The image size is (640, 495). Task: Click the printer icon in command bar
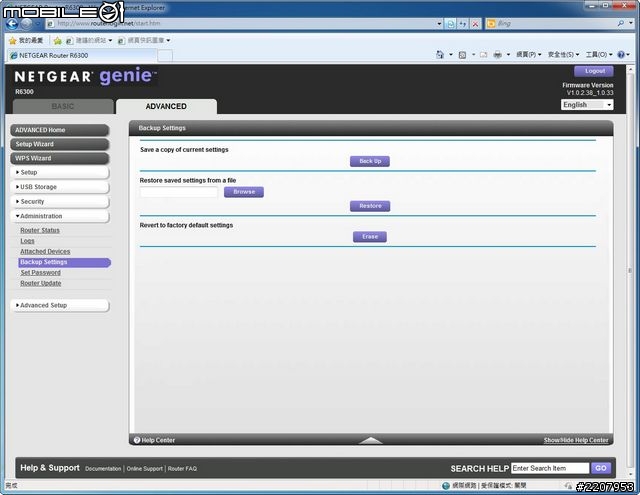[x=497, y=54]
